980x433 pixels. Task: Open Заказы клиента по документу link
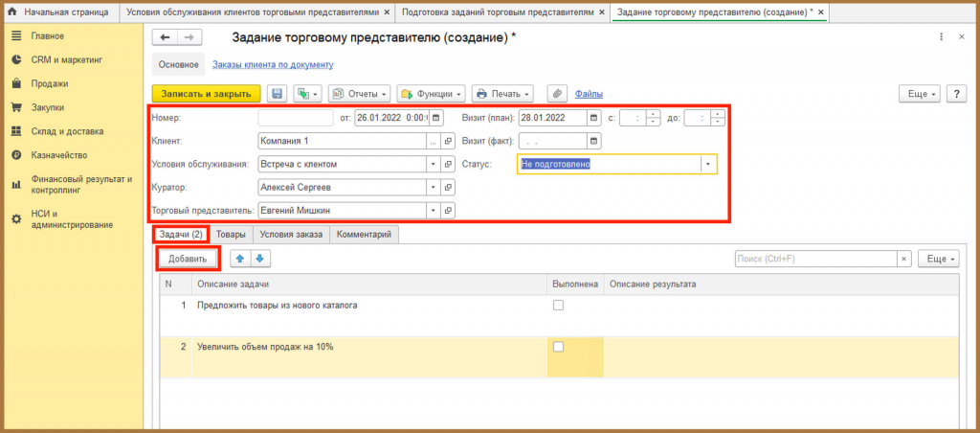(273, 64)
